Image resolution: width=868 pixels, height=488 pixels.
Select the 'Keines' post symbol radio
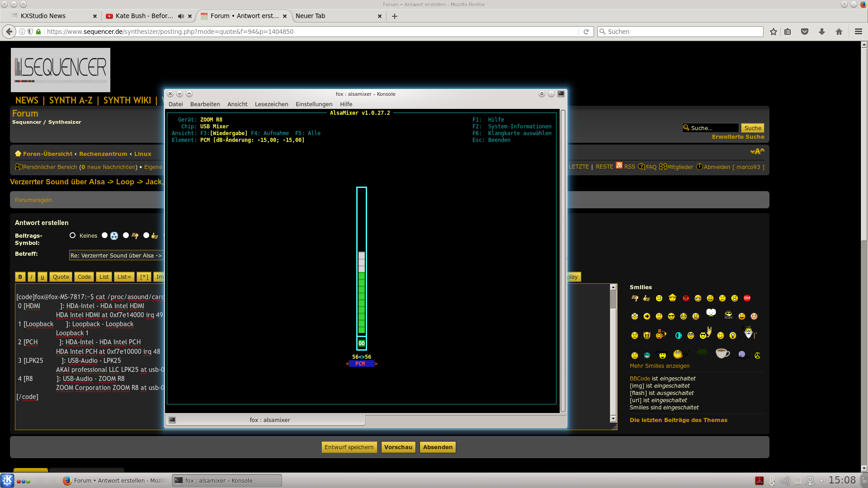[x=72, y=235]
